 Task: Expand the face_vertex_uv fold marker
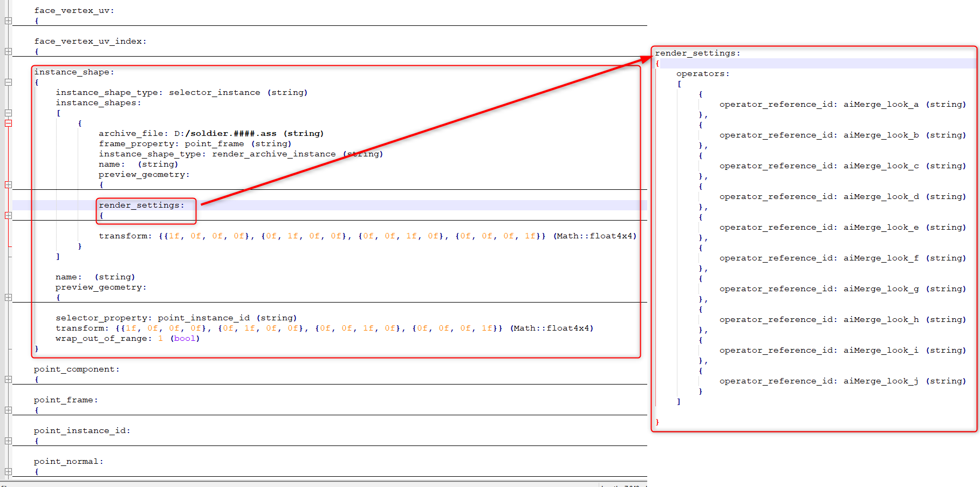8,21
